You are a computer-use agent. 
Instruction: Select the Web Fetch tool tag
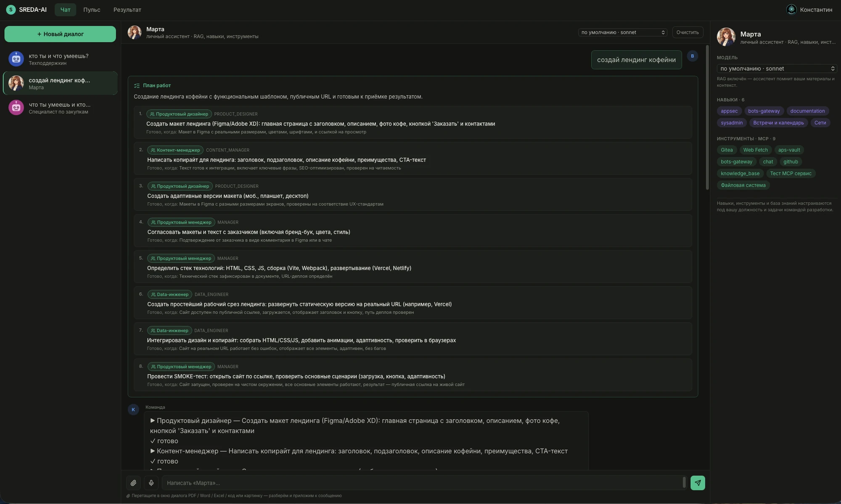click(x=755, y=150)
